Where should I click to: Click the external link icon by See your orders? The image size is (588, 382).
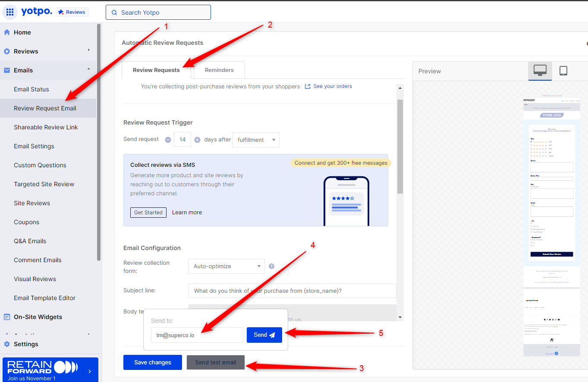pyautogui.click(x=308, y=86)
